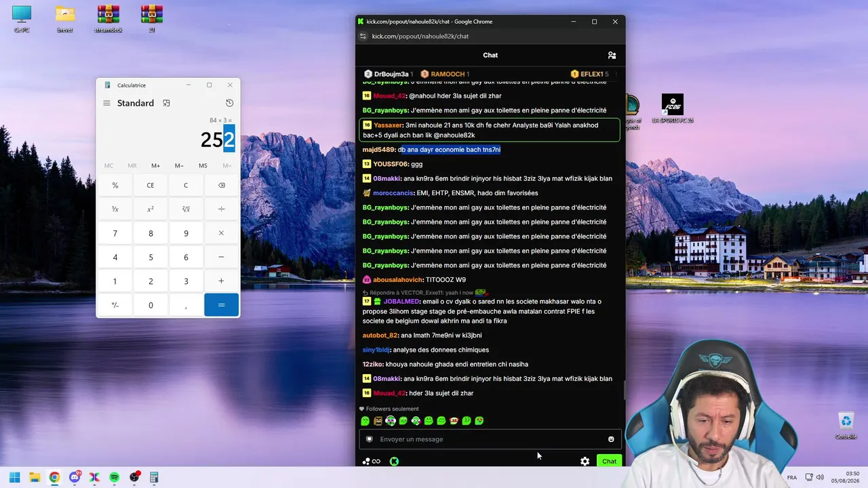Open emoji picker in message box
Screen dimensions: 868x488
(x=611, y=439)
